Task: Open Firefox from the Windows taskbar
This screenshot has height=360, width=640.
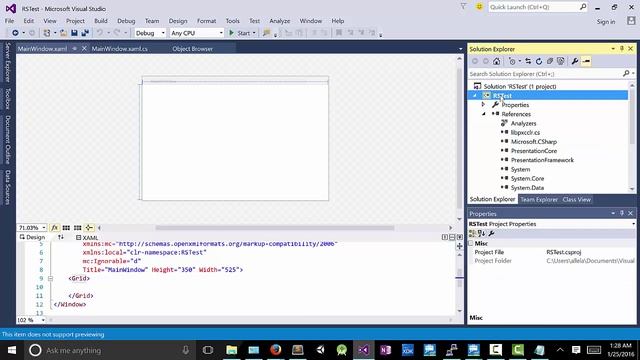Action: pos(276,350)
